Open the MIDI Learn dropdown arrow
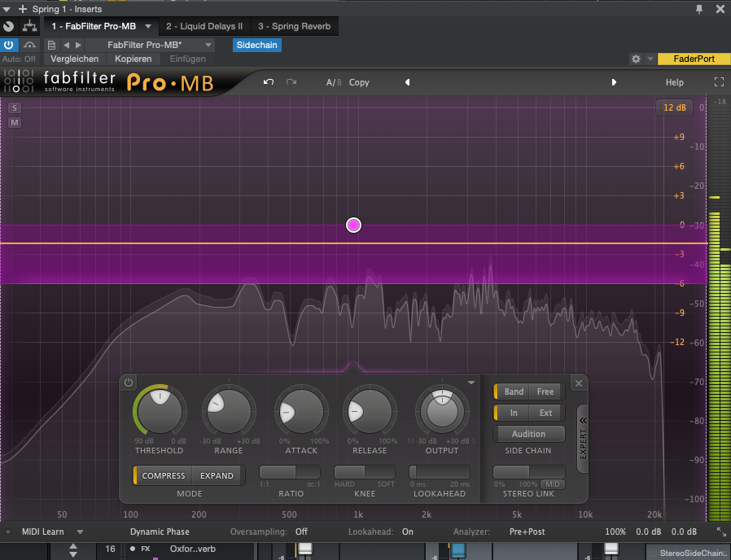 coord(80,532)
